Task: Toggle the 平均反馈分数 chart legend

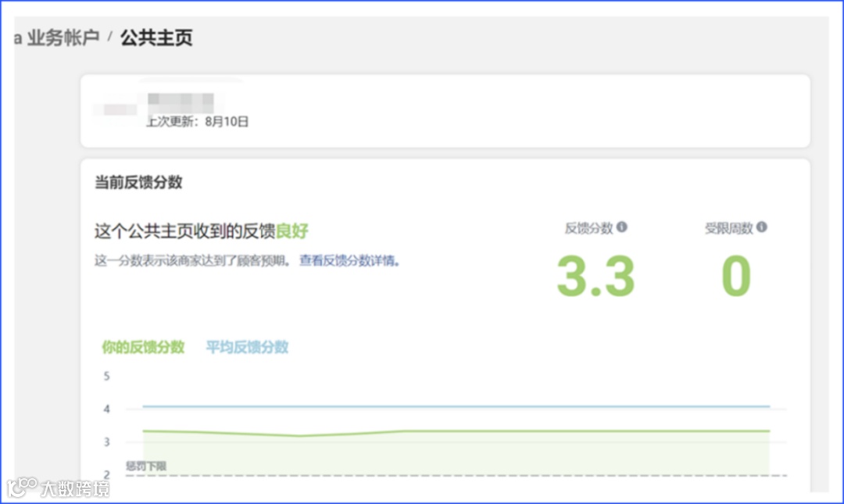Action: coord(246,346)
